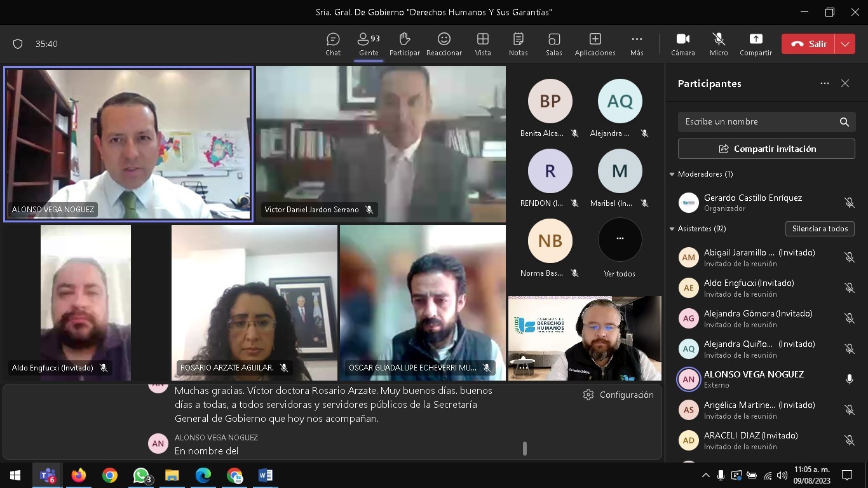Select the Gente participants tab

click(x=369, y=44)
